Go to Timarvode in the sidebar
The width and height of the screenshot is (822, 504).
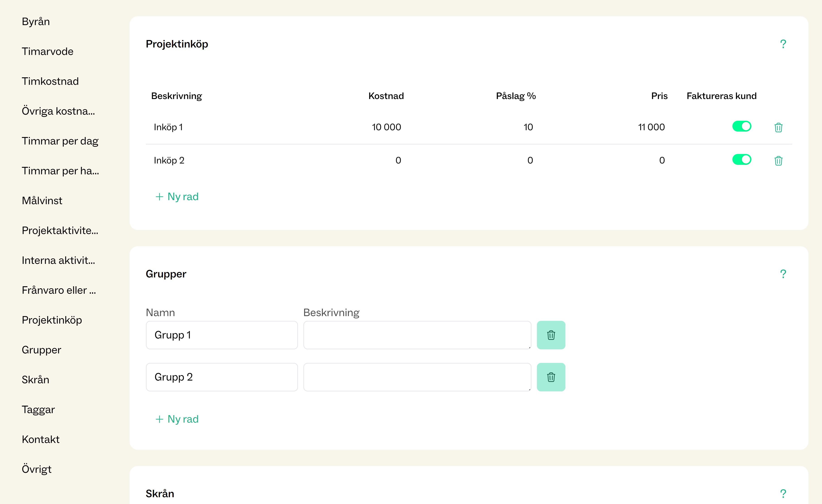(x=47, y=51)
